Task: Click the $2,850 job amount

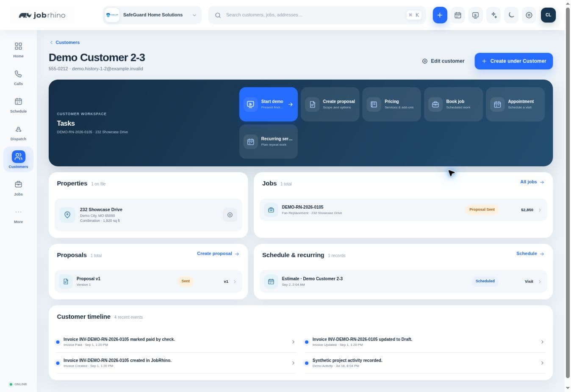Action: point(527,210)
